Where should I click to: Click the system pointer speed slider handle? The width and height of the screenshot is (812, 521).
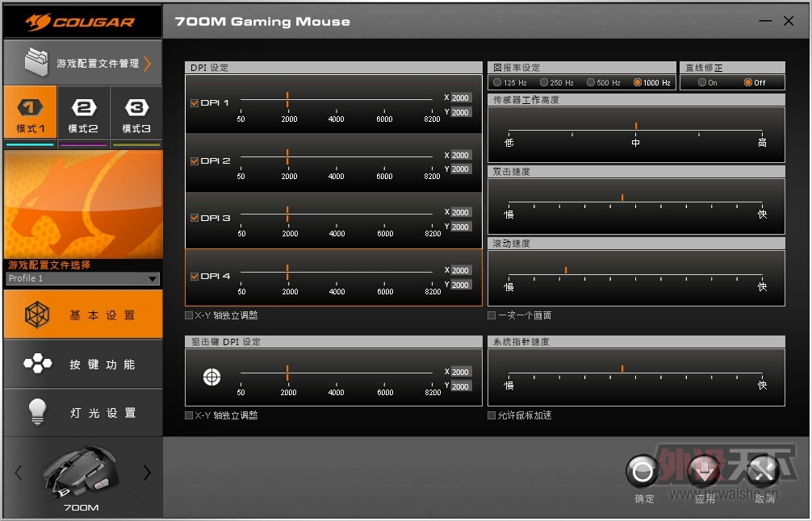pyautogui.click(x=622, y=369)
